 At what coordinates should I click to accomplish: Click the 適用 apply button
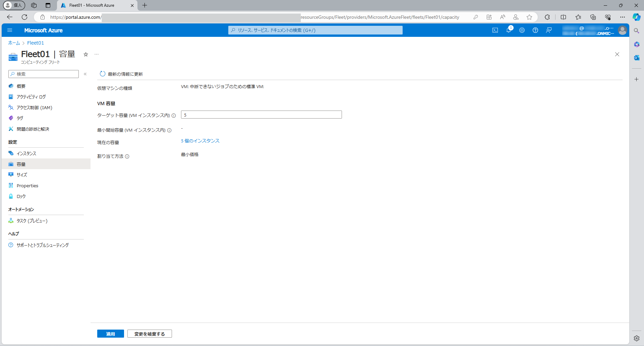point(110,334)
